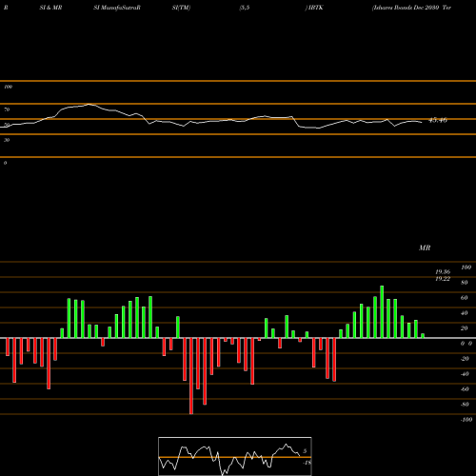Click the -100 label on MR axis

point(466,420)
